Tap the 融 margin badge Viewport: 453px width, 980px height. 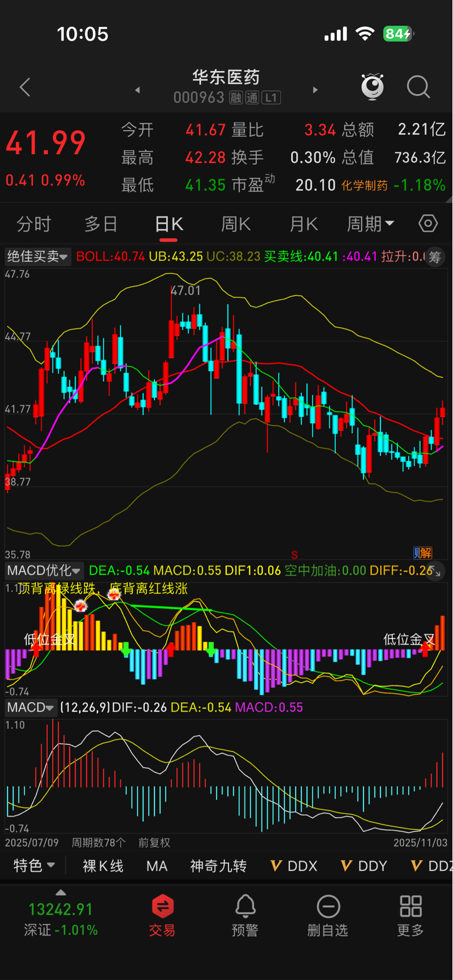[236, 98]
